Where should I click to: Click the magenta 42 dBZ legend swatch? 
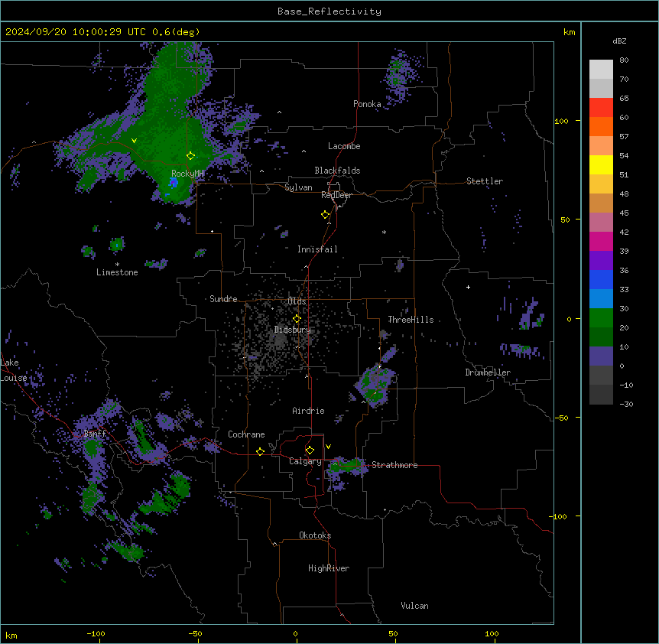click(601, 241)
